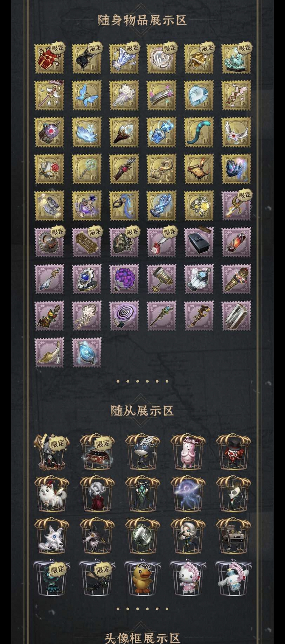
Task: Click the B.Duck yellow duck pet
Action: click(142, 578)
